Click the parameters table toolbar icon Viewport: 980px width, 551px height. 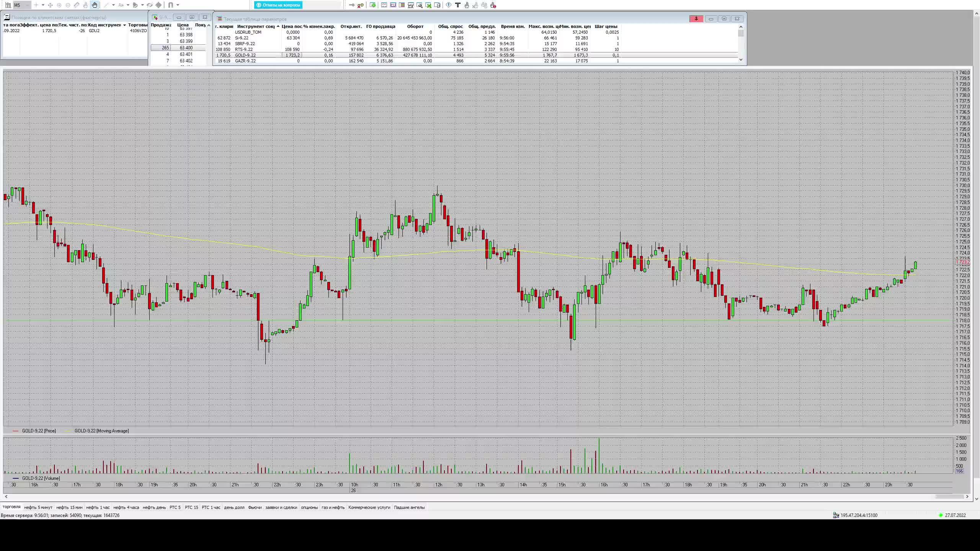pyautogui.click(x=402, y=5)
